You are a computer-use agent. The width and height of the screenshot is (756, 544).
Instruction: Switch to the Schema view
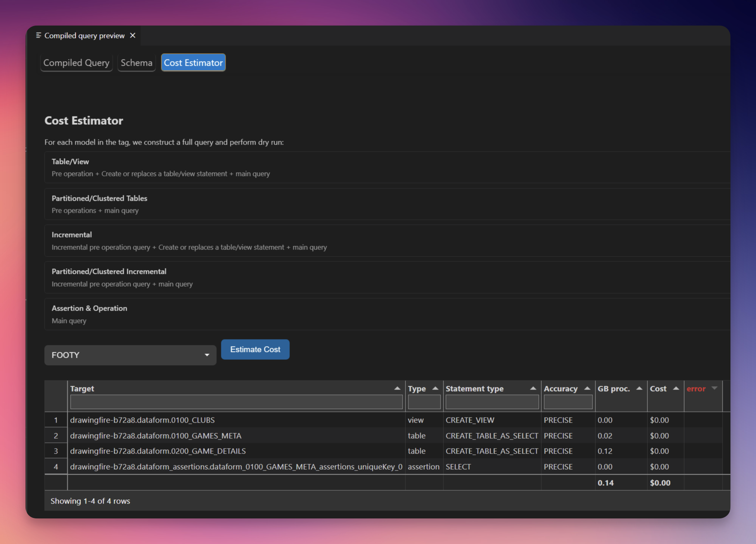(x=136, y=62)
